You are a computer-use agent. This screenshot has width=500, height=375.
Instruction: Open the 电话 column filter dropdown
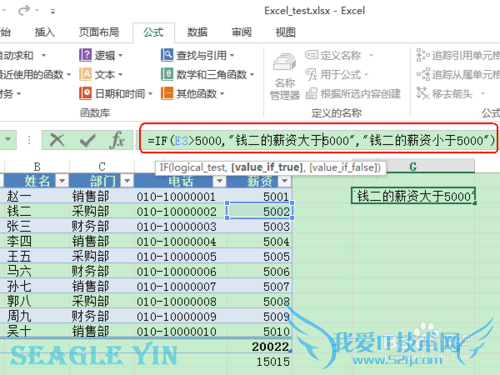pos(219,181)
